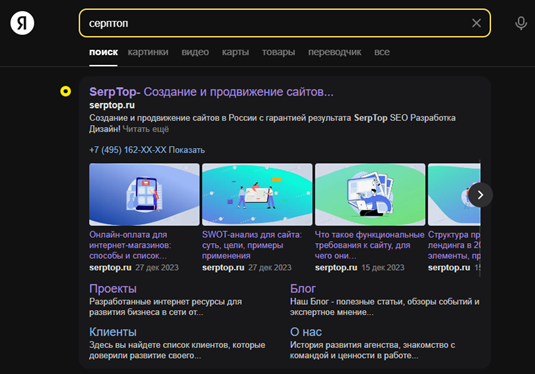
Task: Open the 'переводчик' tab
Action: coord(334,52)
